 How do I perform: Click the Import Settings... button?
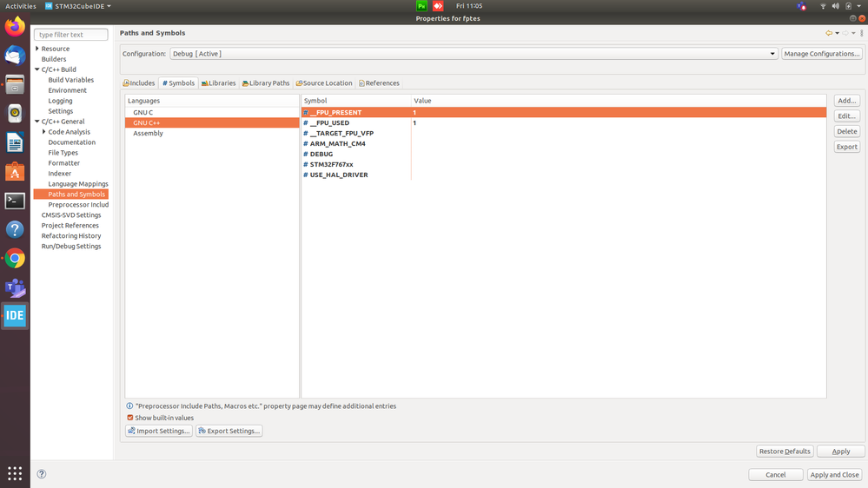click(x=159, y=431)
